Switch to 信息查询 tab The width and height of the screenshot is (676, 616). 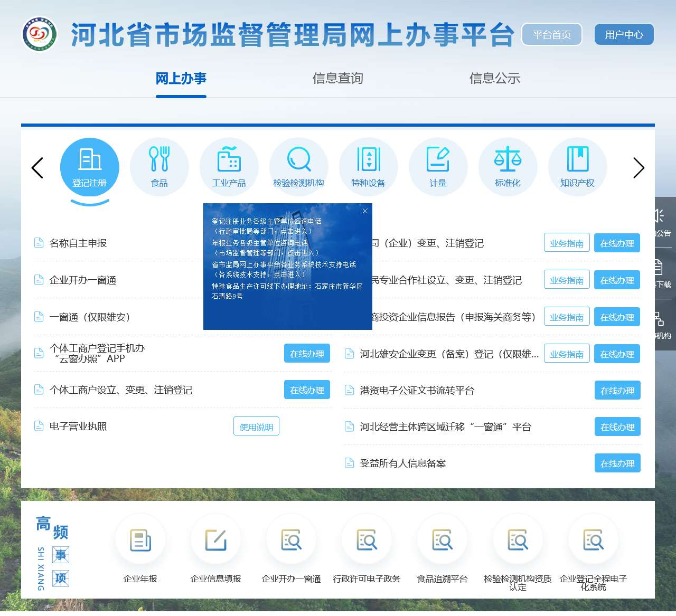[338, 79]
